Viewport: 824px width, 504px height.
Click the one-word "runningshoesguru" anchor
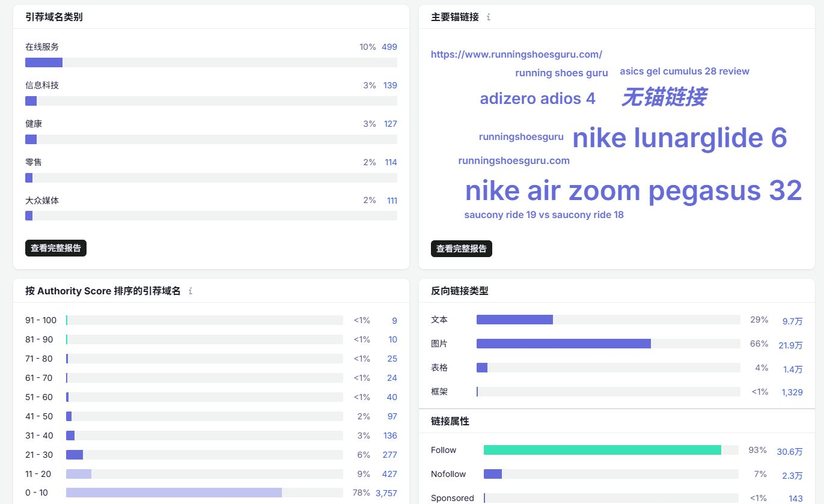[x=521, y=136]
